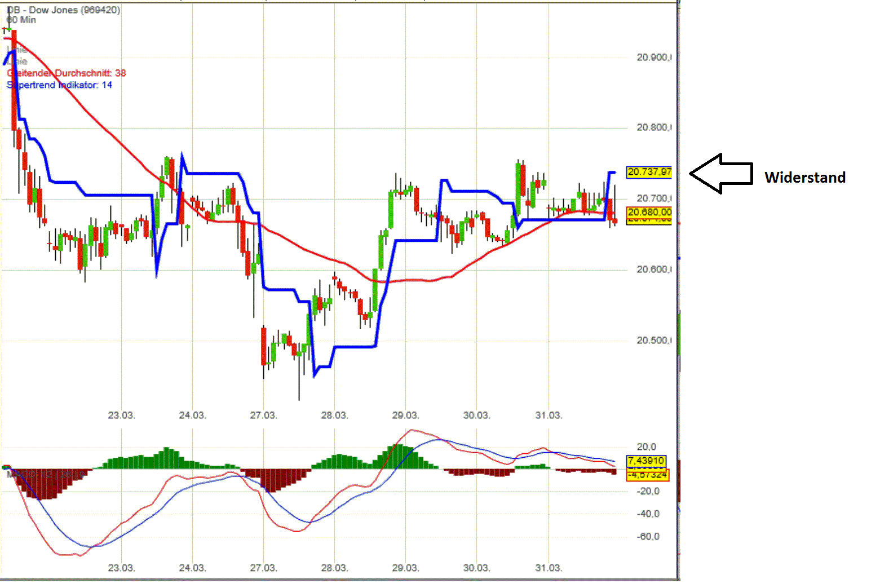
Task: Expand the chart title DB - Dow Jones (969420)
Action: click(x=62, y=9)
